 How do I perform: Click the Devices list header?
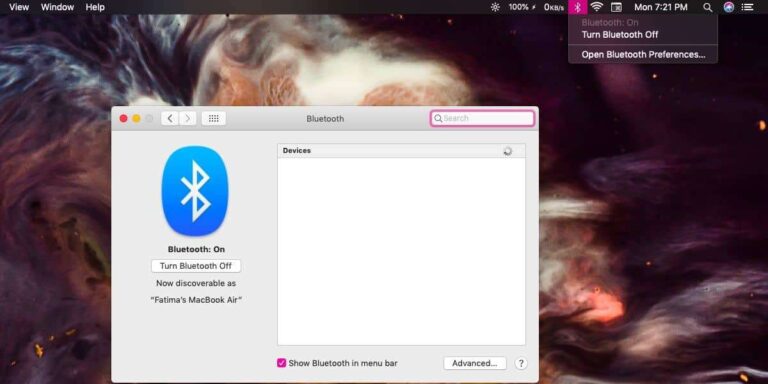point(401,151)
